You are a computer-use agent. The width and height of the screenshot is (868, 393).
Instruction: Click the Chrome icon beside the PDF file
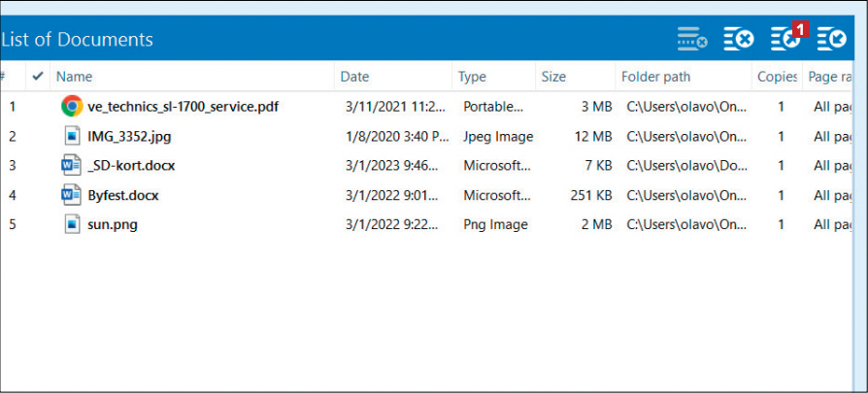[71, 106]
